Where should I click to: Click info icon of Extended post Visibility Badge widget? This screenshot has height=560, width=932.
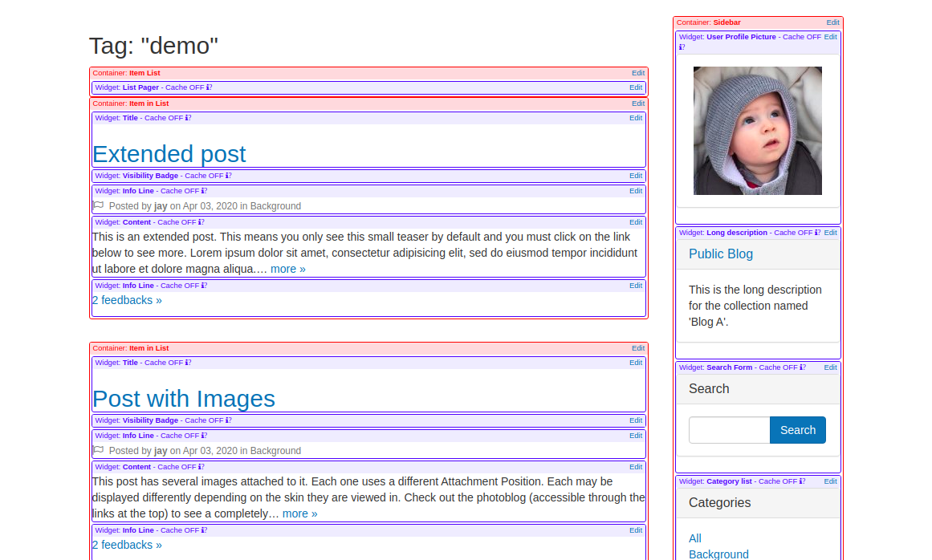pos(228,176)
